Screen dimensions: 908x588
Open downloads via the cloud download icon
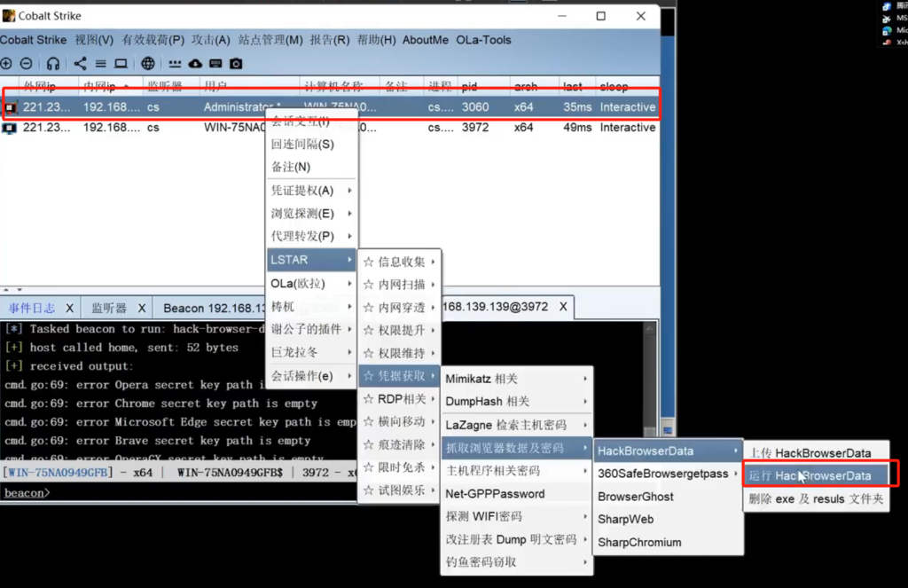195,64
